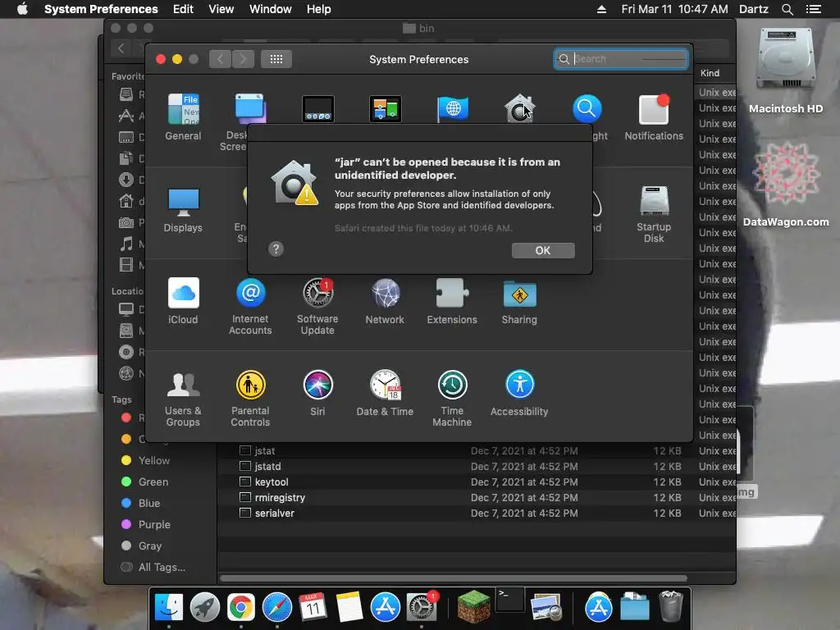Click the Finder window back button
Image resolution: width=840 pixels, height=630 pixels.
click(x=121, y=48)
